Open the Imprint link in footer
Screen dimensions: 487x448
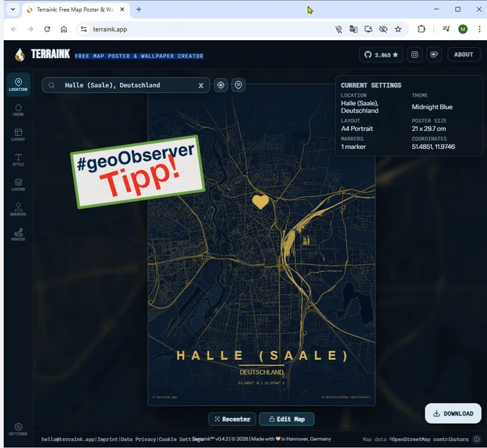point(107,439)
